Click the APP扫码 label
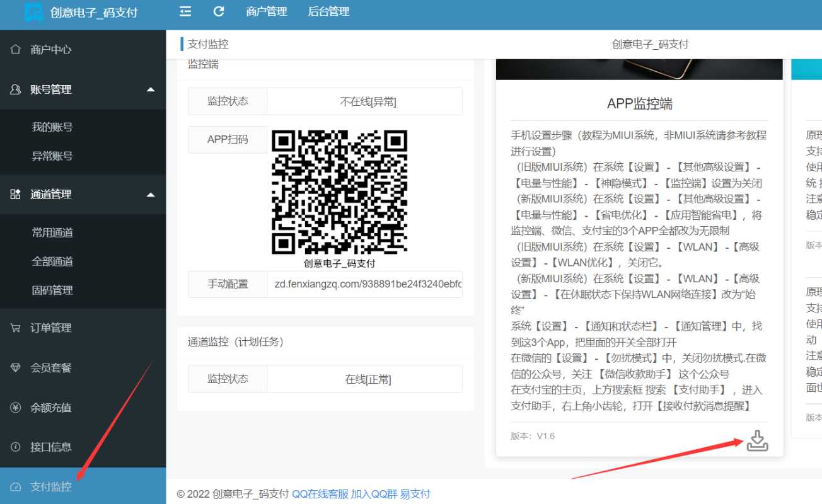Viewport: 822px width, 504px height. [x=228, y=140]
